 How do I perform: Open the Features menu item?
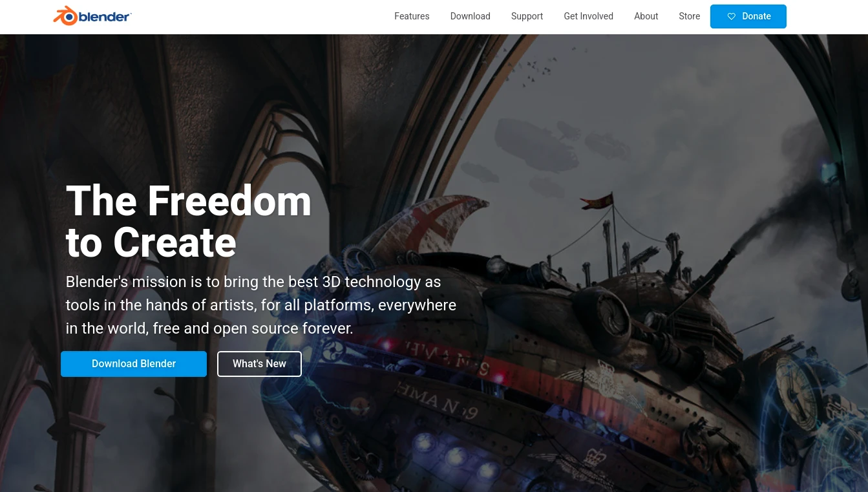point(412,16)
